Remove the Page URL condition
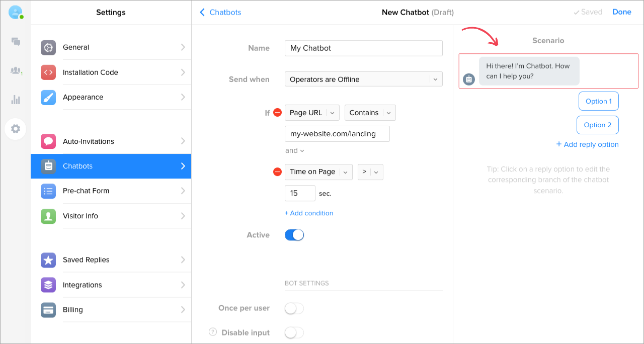The width and height of the screenshot is (644, 344). tap(277, 113)
